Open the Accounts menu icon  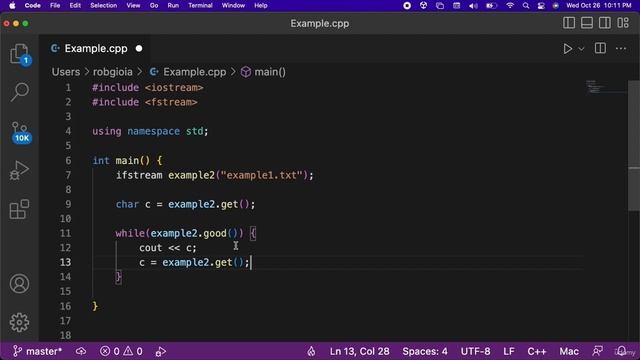(19, 284)
